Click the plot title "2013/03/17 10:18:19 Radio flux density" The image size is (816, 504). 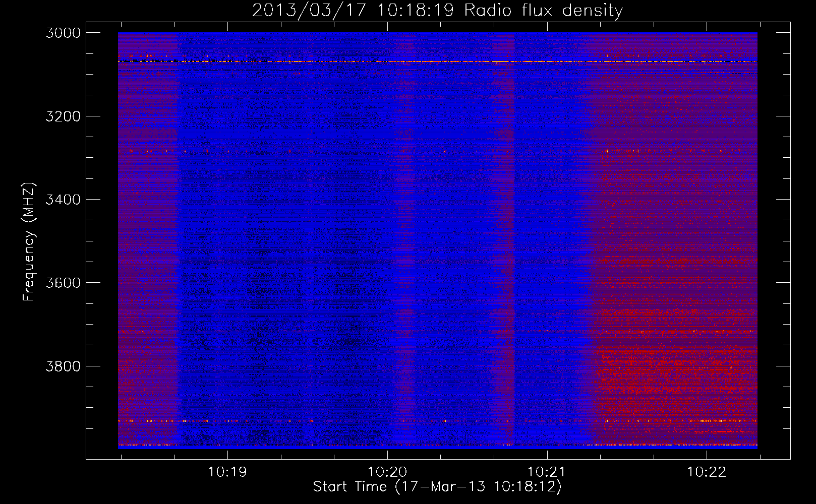pos(437,10)
